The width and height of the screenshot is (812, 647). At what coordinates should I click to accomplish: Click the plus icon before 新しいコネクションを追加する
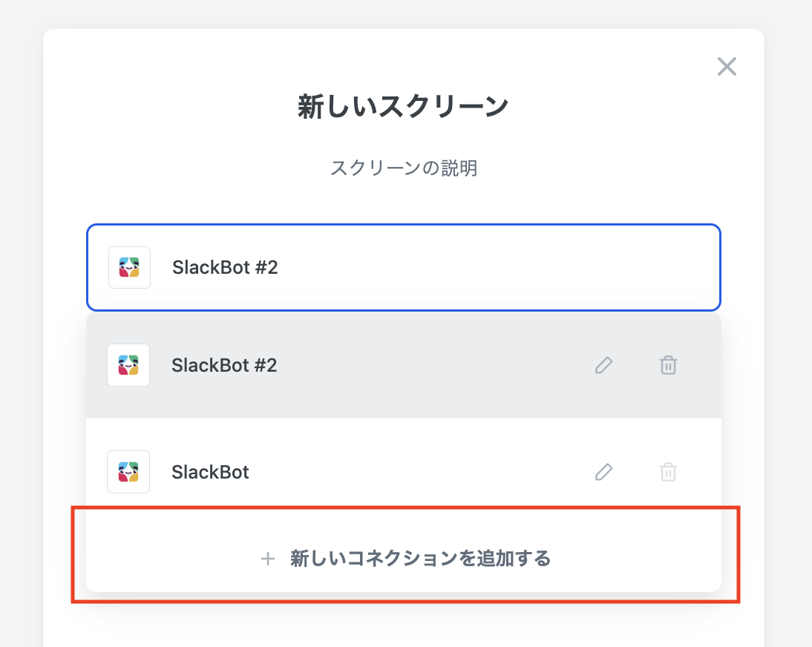[267, 559]
